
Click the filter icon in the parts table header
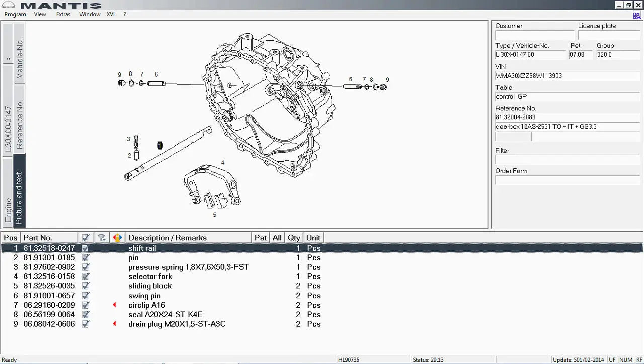(101, 237)
